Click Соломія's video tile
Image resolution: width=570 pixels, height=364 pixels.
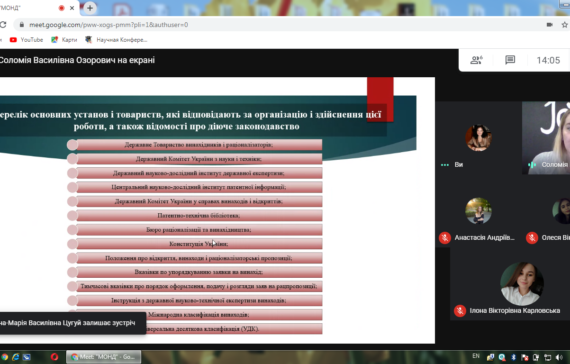546,137
